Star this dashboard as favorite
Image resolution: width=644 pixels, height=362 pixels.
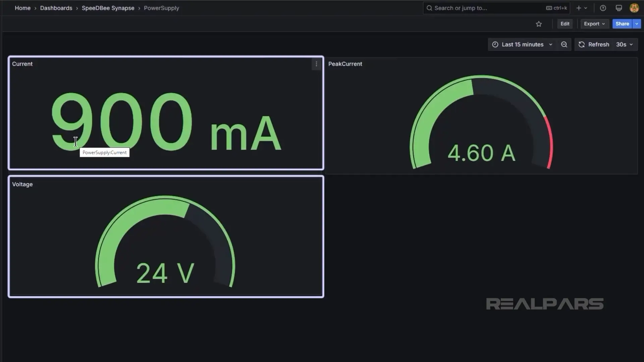pos(539,24)
